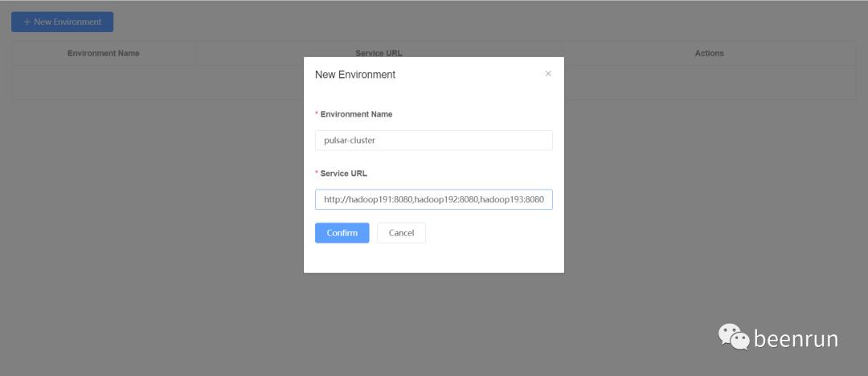Screen dimensions: 868x376
Task: Click the beenrun watermark text
Action: [796, 339]
